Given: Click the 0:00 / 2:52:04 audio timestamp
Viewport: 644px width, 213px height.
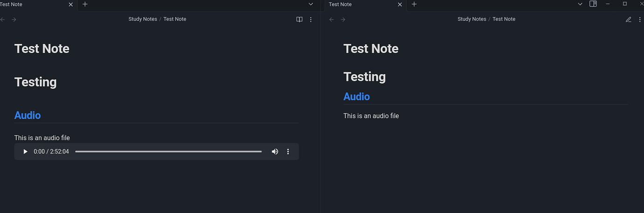Looking at the screenshot, I should [x=51, y=152].
